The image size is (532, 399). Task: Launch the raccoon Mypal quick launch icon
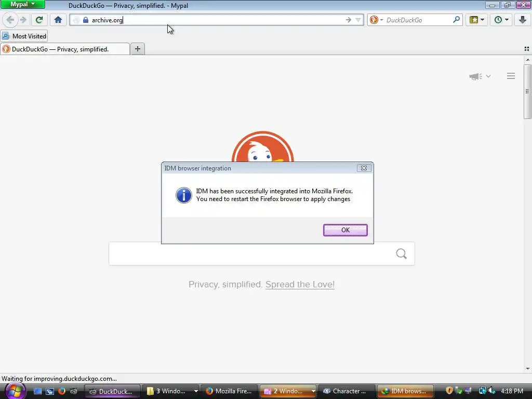click(74, 391)
